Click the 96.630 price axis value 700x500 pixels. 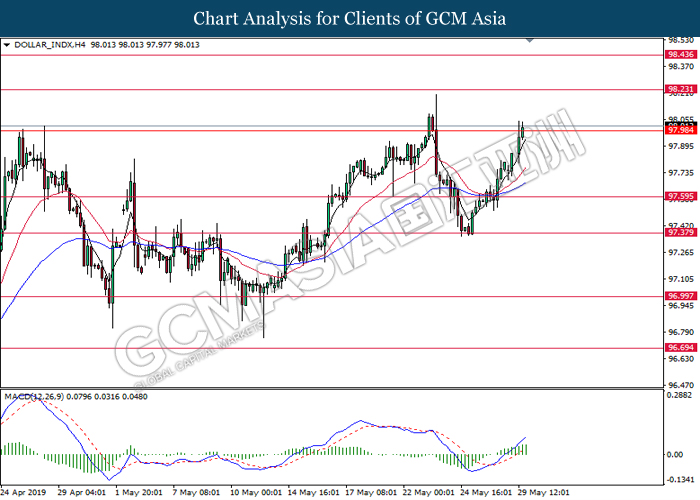point(681,359)
